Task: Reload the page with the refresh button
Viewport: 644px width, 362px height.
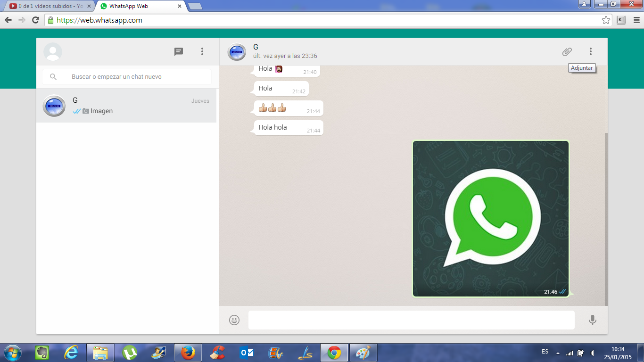Action: click(35, 20)
